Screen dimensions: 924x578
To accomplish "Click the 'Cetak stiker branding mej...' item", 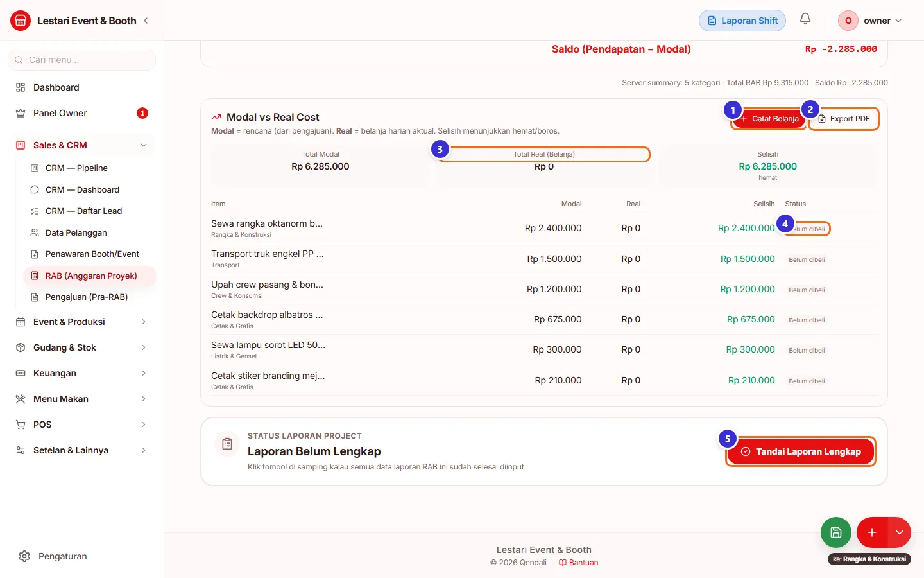I will point(268,376).
